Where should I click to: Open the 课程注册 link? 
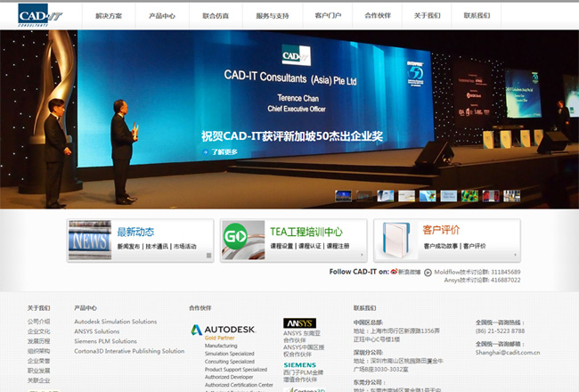coord(338,246)
